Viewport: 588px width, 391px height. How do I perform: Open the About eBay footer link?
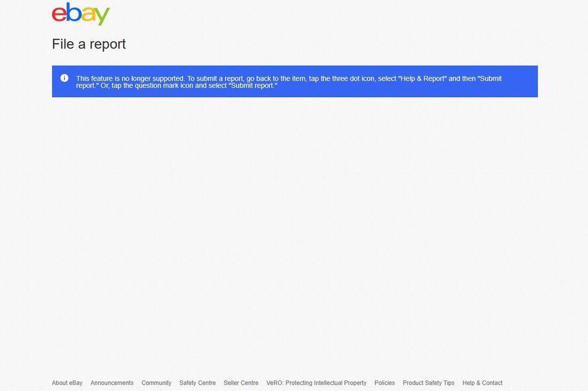point(67,383)
